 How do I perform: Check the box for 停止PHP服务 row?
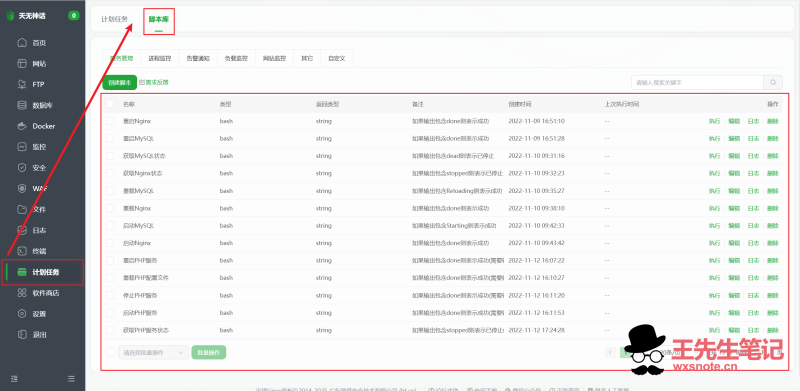(110, 296)
